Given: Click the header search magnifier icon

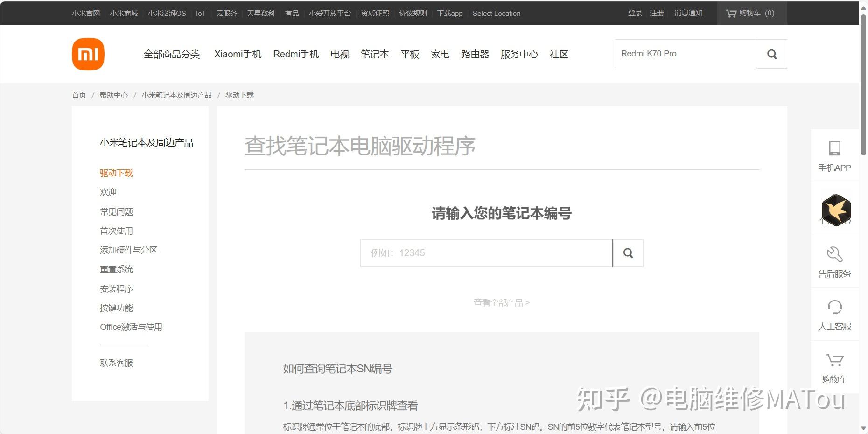Looking at the screenshot, I should [x=772, y=54].
